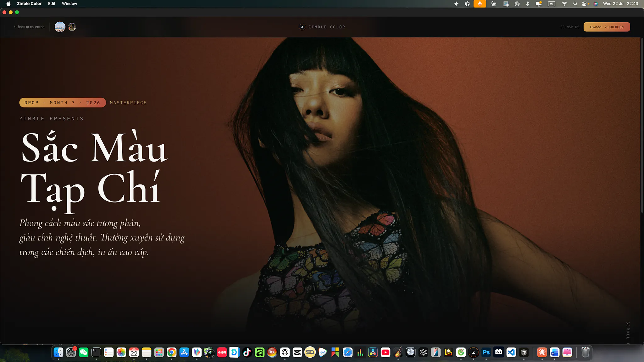Viewport: 644px width, 362px height.
Task: Open Notes from the dock
Action: pos(147,353)
